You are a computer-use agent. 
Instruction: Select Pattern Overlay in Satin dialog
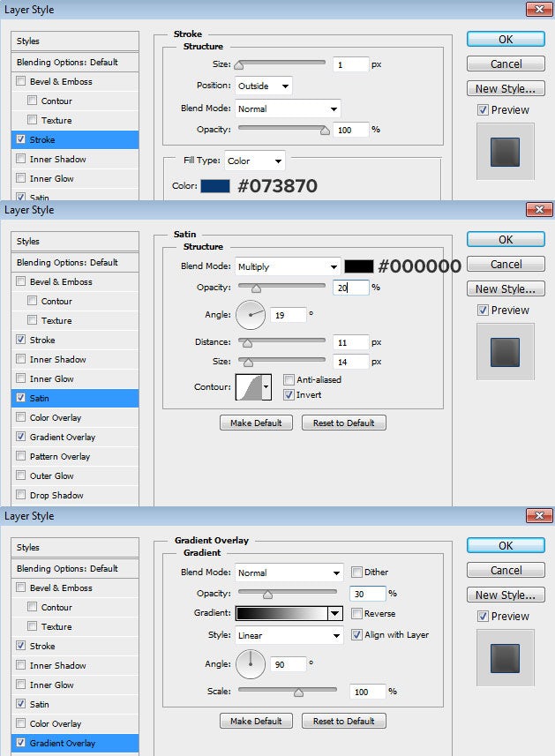coord(75,456)
